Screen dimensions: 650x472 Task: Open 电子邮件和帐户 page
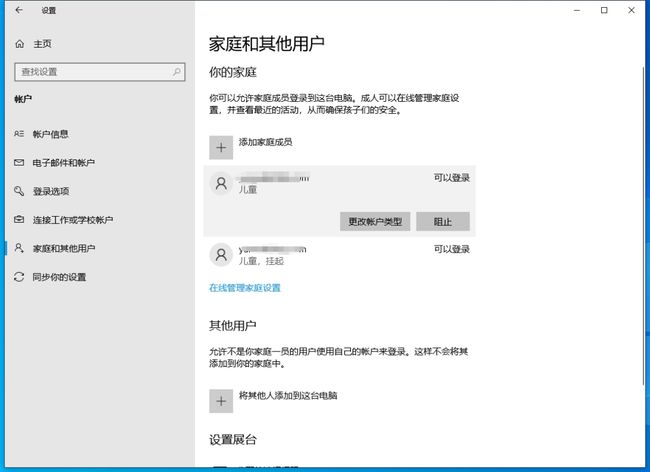click(63, 162)
